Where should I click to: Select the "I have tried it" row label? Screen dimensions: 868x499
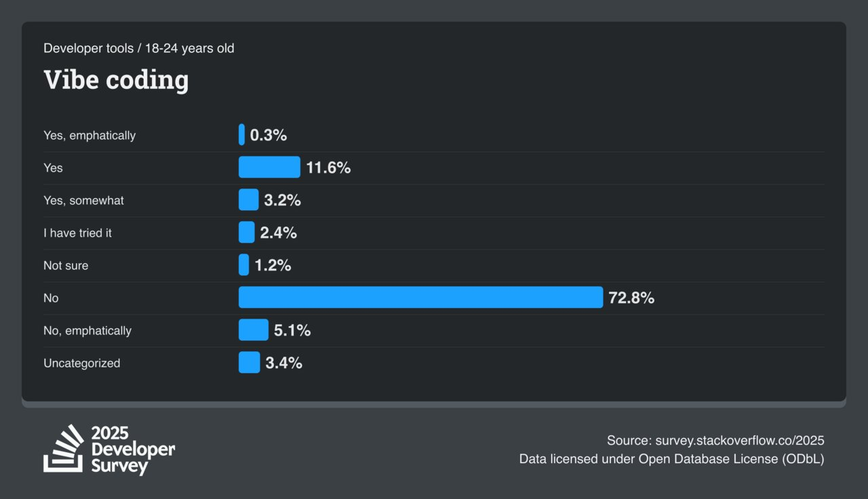click(77, 233)
